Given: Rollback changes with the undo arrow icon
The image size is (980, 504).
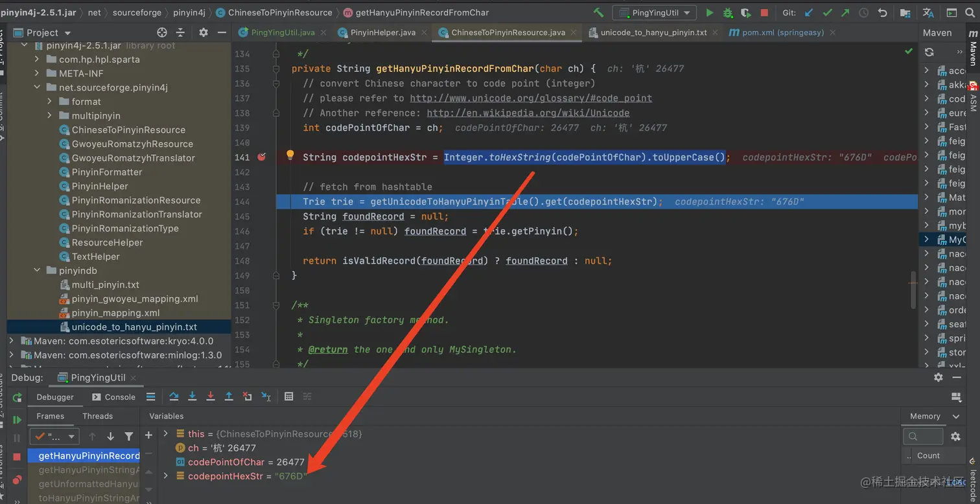Looking at the screenshot, I should pos(882,13).
